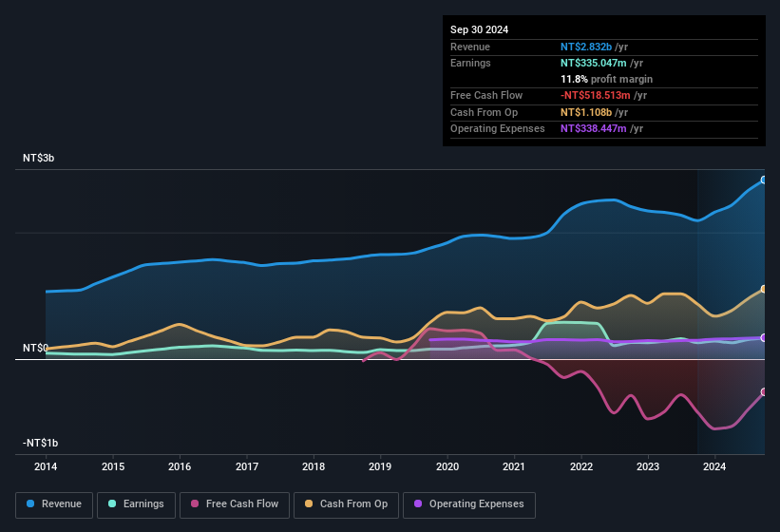Click the 2014 x-axis label
The height and width of the screenshot is (532, 780).
click(x=46, y=466)
